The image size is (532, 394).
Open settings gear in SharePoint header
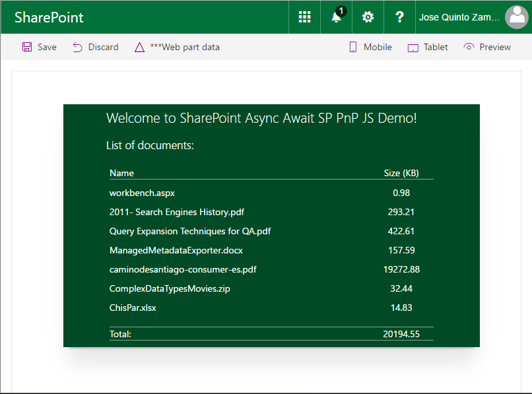(x=368, y=17)
